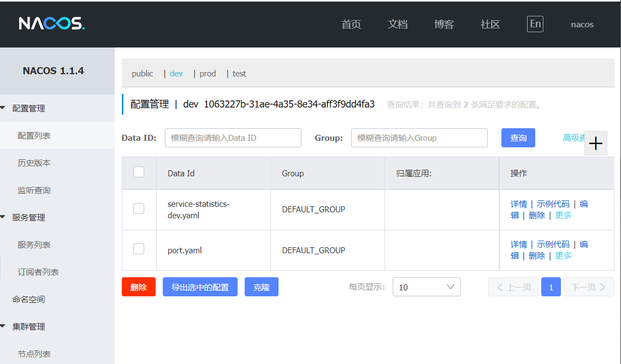
Task: Open 博客 in the top navigation
Action: click(x=444, y=24)
